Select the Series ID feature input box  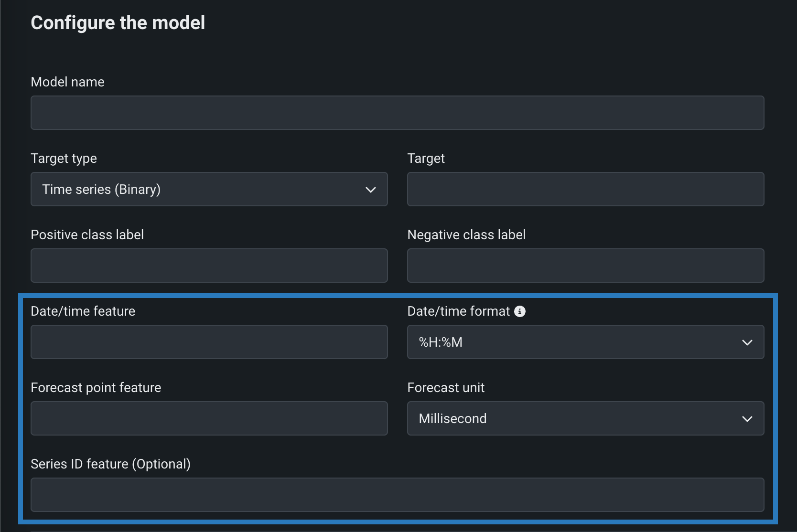[397, 495]
